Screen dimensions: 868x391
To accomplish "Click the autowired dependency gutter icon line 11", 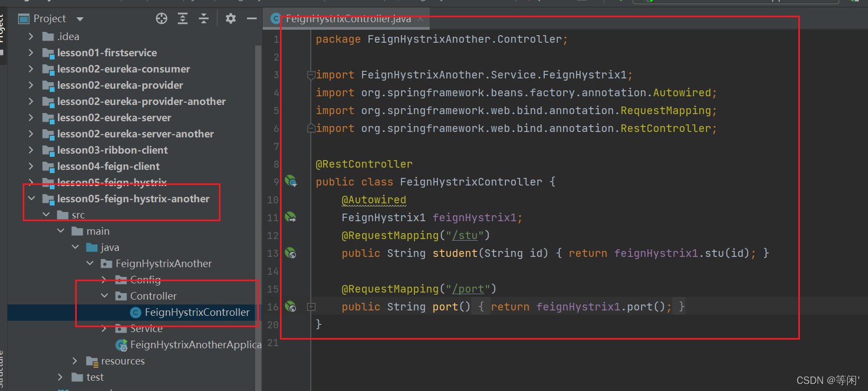I will tap(291, 217).
